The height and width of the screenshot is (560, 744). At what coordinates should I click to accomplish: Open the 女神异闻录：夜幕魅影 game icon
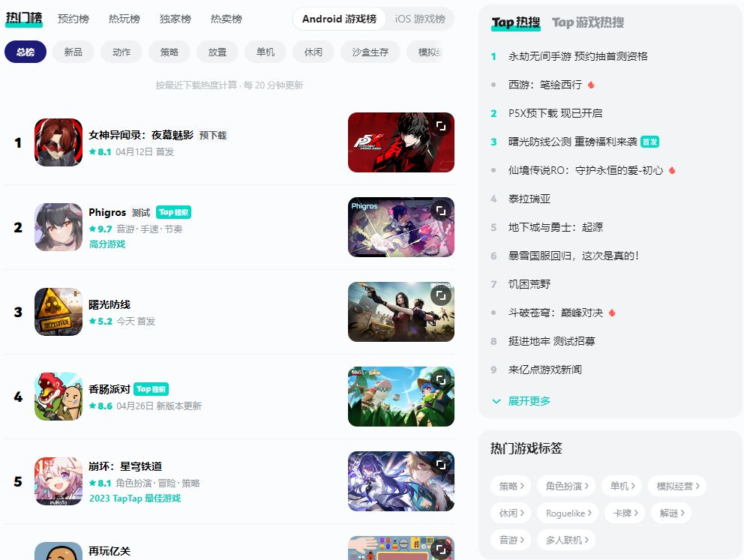click(x=58, y=142)
